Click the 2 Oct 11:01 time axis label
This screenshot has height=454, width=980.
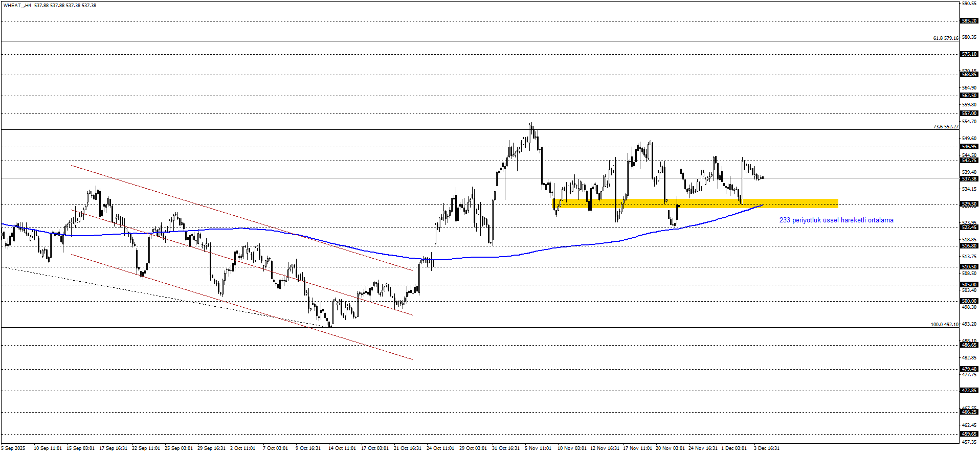pyautogui.click(x=242, y=448)
